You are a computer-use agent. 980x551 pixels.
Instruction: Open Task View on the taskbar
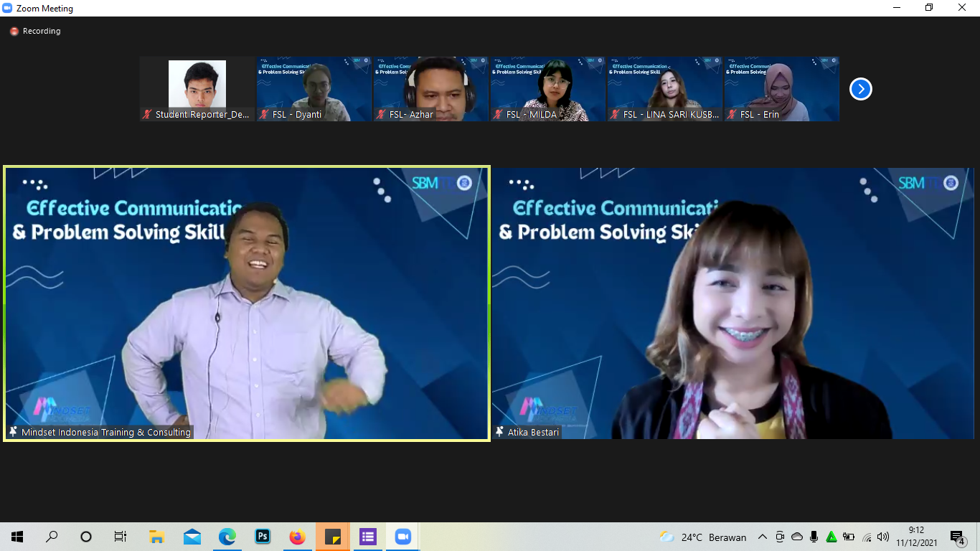pyautogui.click(x=121, y=537)
